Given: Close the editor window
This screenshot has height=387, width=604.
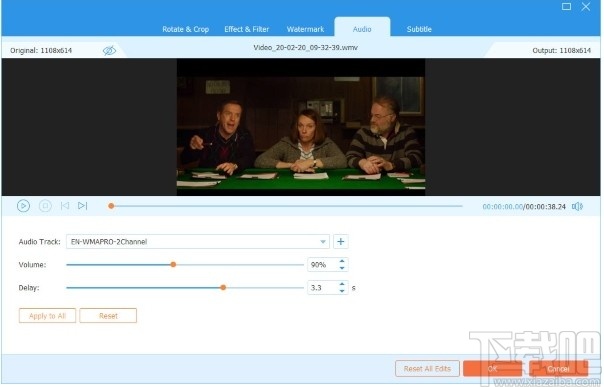Looking at the screenshot, I should tap(586, 7).
